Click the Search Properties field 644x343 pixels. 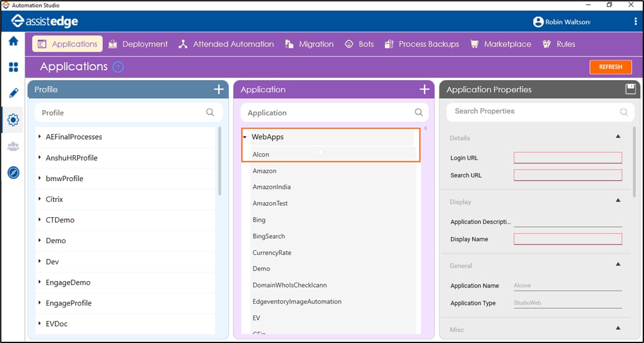coord(535,111)
